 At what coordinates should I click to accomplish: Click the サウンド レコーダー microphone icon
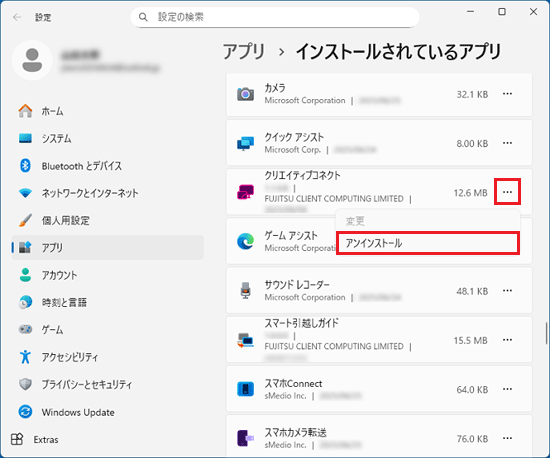[246, 290]
